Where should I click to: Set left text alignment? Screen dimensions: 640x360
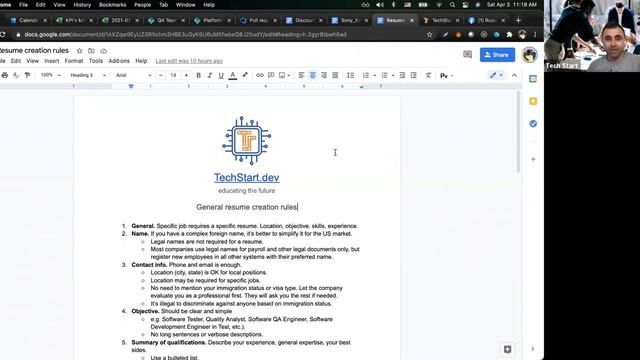301,75
